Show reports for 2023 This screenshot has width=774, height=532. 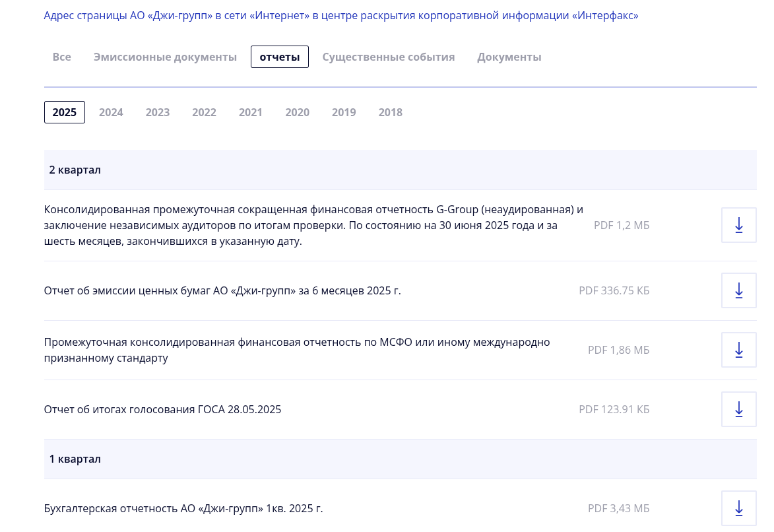pos(158,112)
